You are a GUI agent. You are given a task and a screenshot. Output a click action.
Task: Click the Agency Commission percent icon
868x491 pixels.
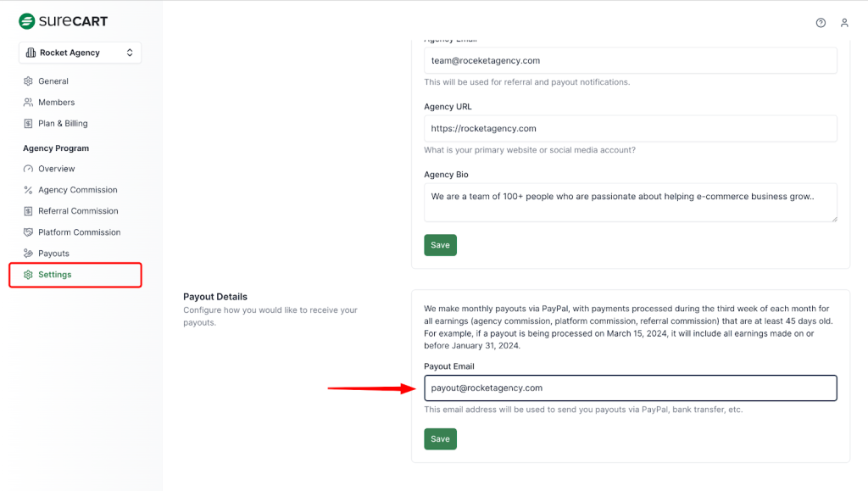(x=28, y=190)
